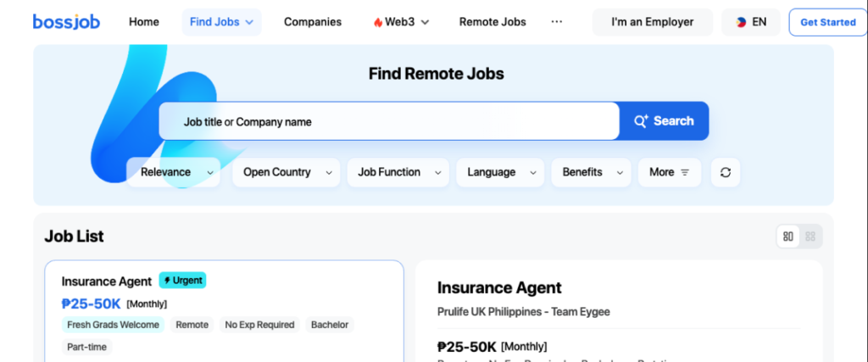This screenshot has width=868, height=362.
Task: Open the More filters button
Action: [x=669, y=172]
